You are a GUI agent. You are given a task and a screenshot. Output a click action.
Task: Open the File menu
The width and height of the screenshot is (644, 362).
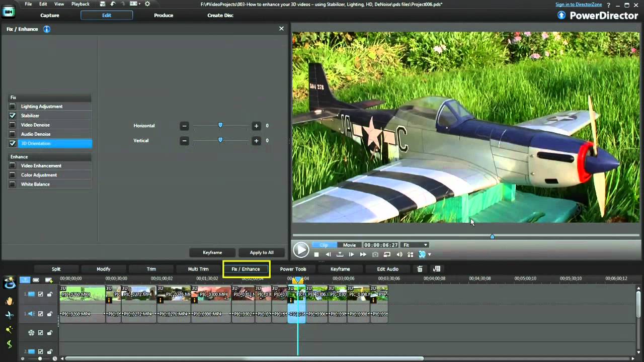point(28,4)
